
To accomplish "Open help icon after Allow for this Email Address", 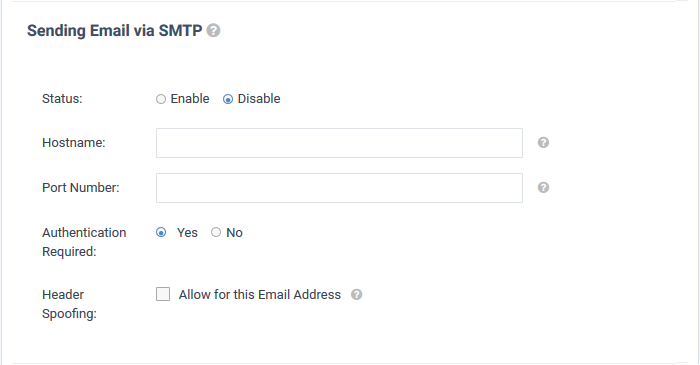I will [356, 294].
